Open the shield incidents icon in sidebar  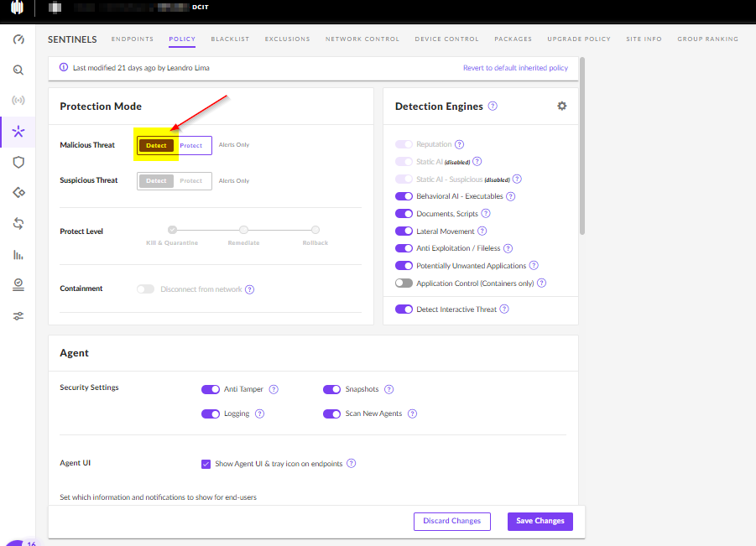pos(18,163)
